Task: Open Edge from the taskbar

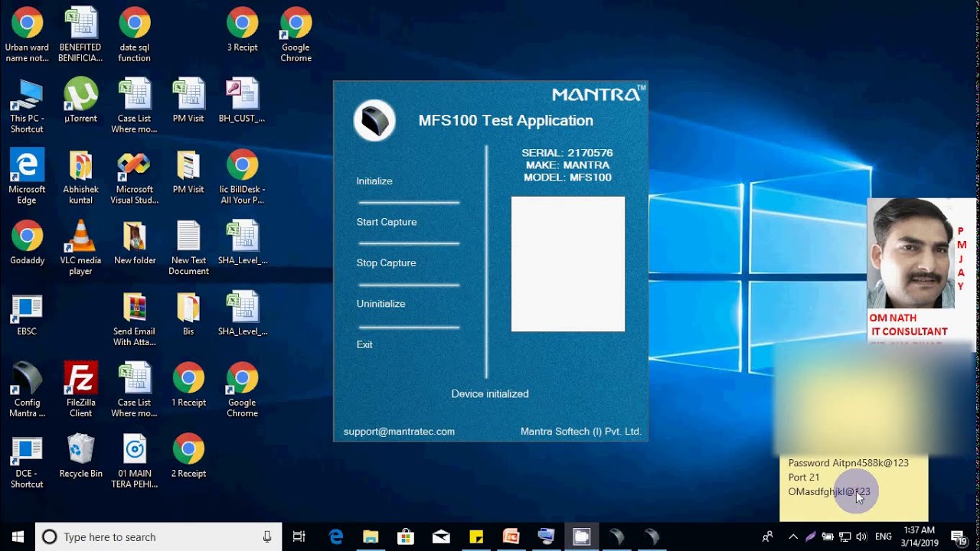Action: pyautogui.click(x=336, y=536)
